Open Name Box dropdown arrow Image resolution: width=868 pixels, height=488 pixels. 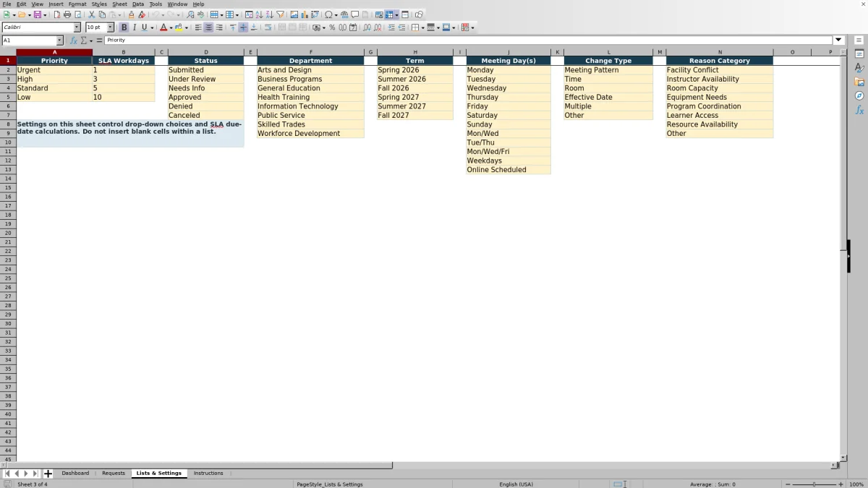(59, 40)
